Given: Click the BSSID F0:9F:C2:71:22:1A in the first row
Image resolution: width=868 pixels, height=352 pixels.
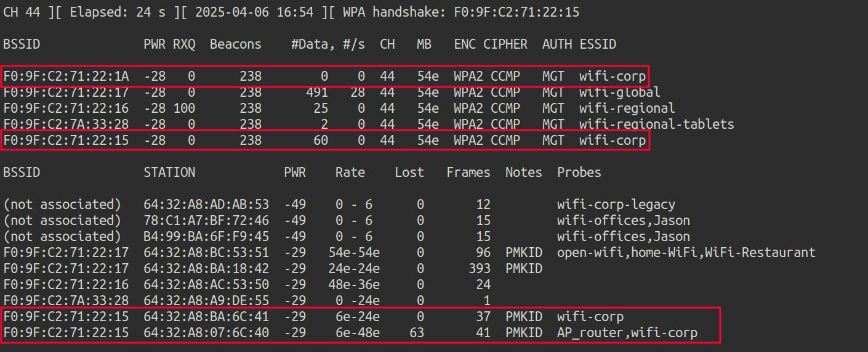Looking at the screenshot, I should pyautogui.click(x=66, y=76).
